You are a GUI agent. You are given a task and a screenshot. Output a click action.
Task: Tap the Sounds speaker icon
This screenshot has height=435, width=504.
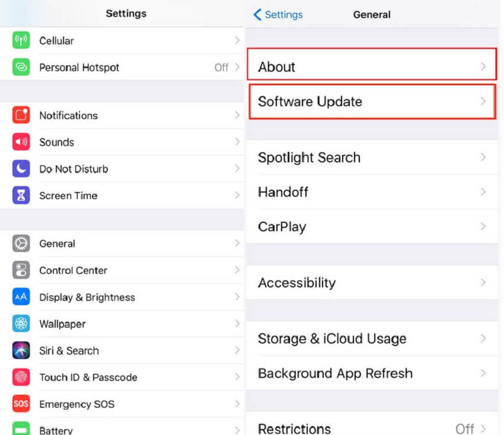pyautogui.click(x=21, y=142)
